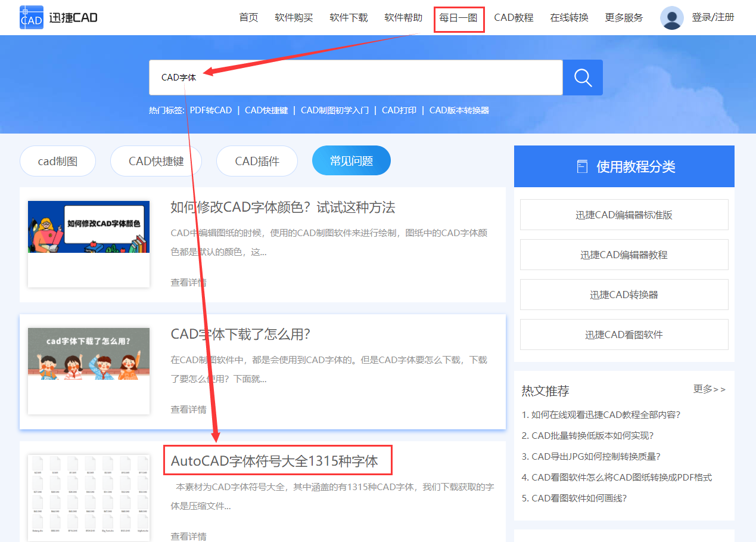The image size is (756, 542).
Task: Switch to the 软件下载 tab
Action: pyautogui.click(x=349, y=17)
